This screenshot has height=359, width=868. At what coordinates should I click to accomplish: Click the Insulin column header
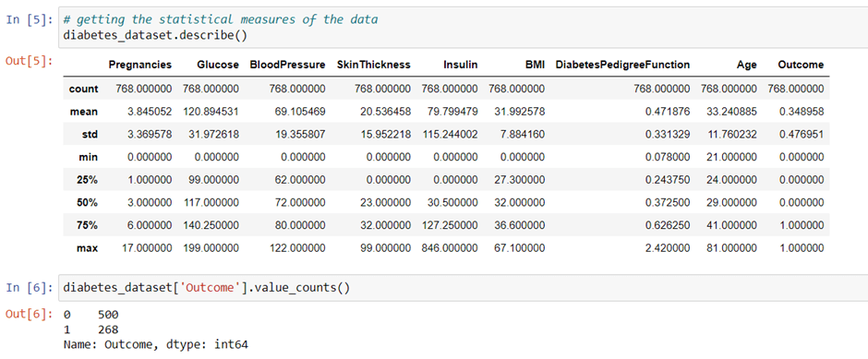[461, 65]
